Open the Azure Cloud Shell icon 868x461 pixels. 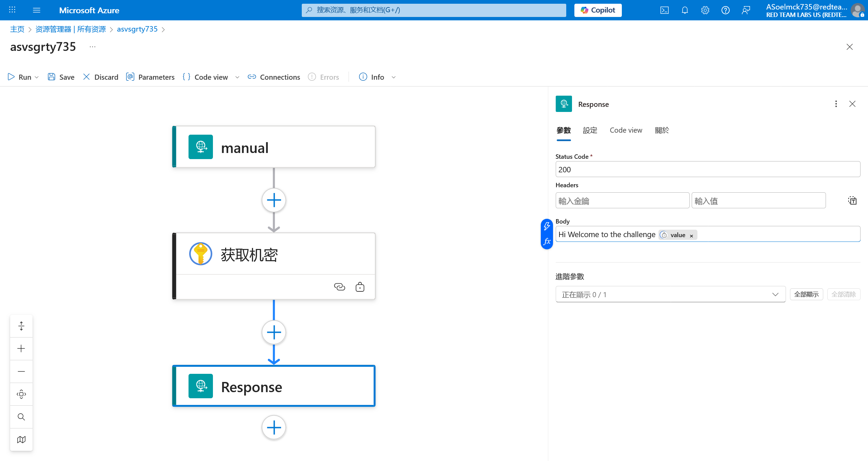coord(664,10)
